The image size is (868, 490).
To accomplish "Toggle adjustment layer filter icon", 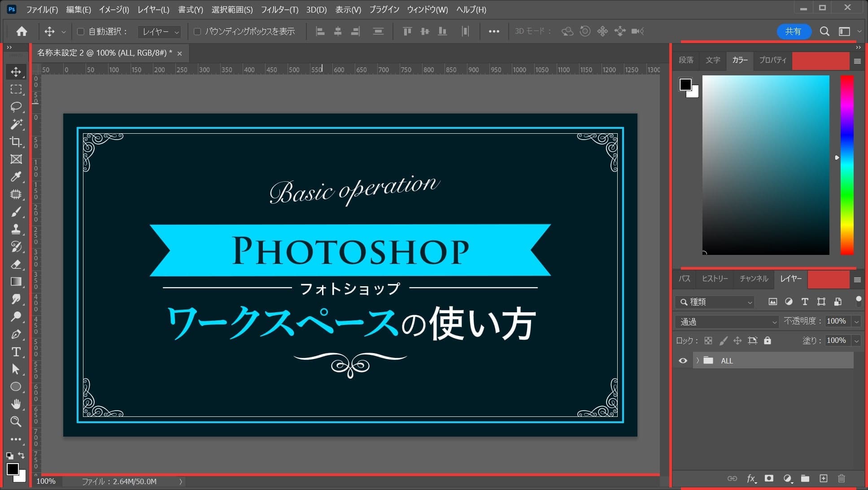I will click(x=789, y=302).
